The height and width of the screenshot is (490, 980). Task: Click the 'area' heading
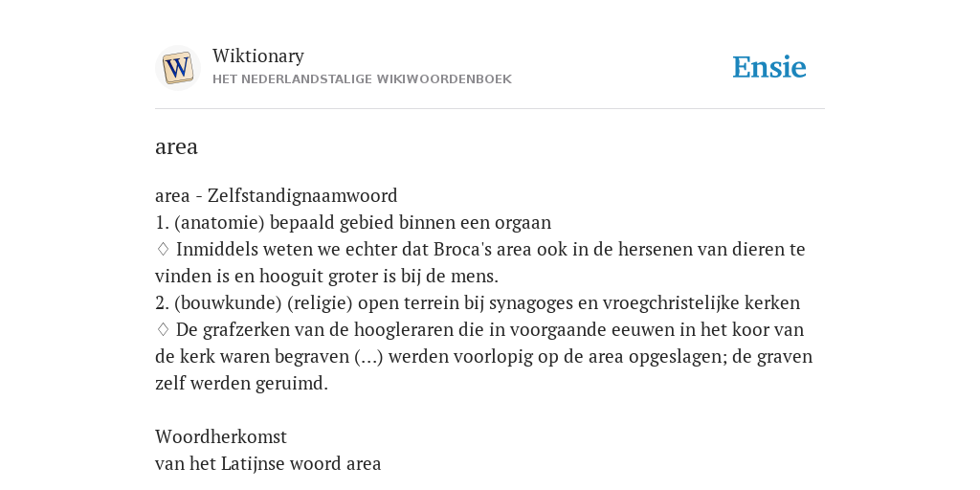coord(176,146)
